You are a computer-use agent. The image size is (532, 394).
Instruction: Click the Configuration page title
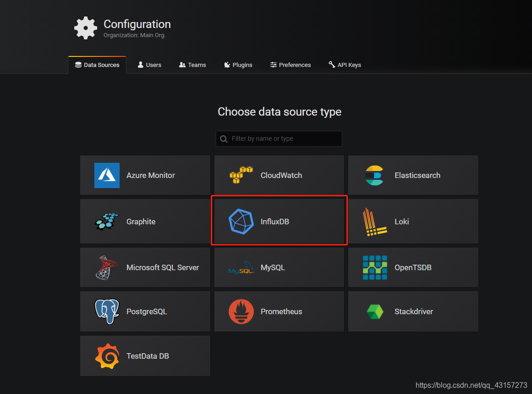point(137,24)
